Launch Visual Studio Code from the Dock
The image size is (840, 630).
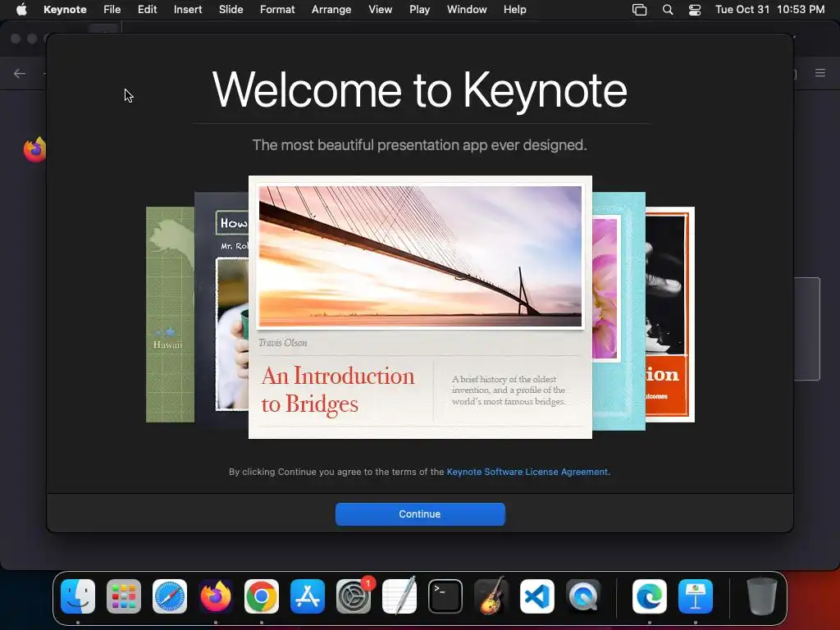[x=537, y=596]
